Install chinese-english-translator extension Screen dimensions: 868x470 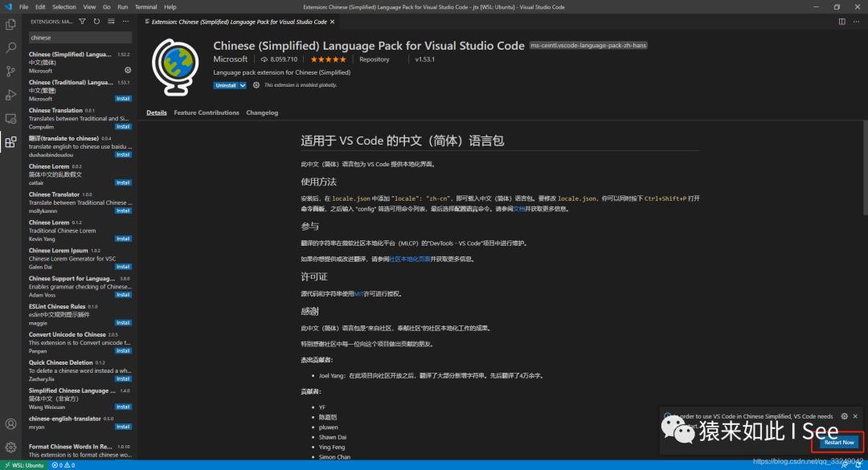[x=123, y=427]
